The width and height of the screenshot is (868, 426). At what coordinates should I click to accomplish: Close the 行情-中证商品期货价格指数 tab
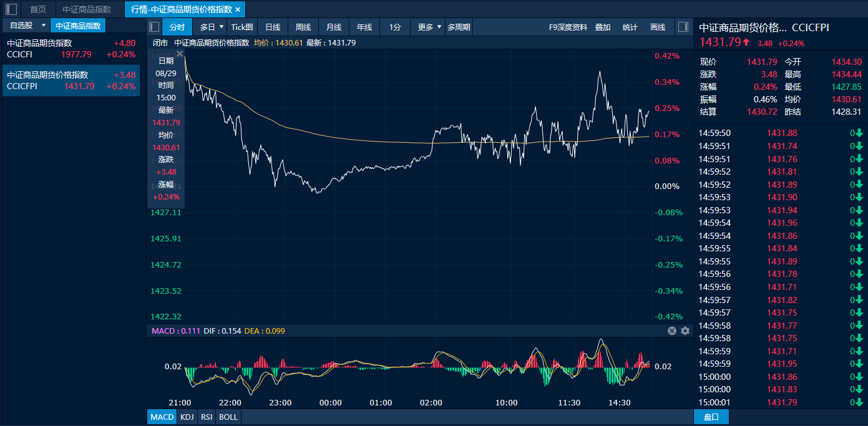tap(238, 9)
